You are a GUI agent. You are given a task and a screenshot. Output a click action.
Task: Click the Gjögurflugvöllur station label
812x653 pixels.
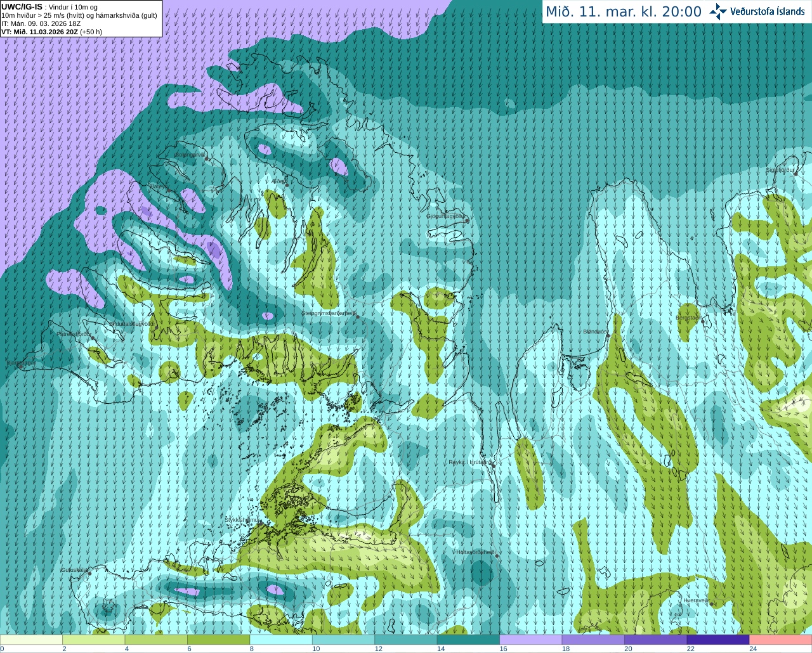pyautogui.click(x=445, y=216)
